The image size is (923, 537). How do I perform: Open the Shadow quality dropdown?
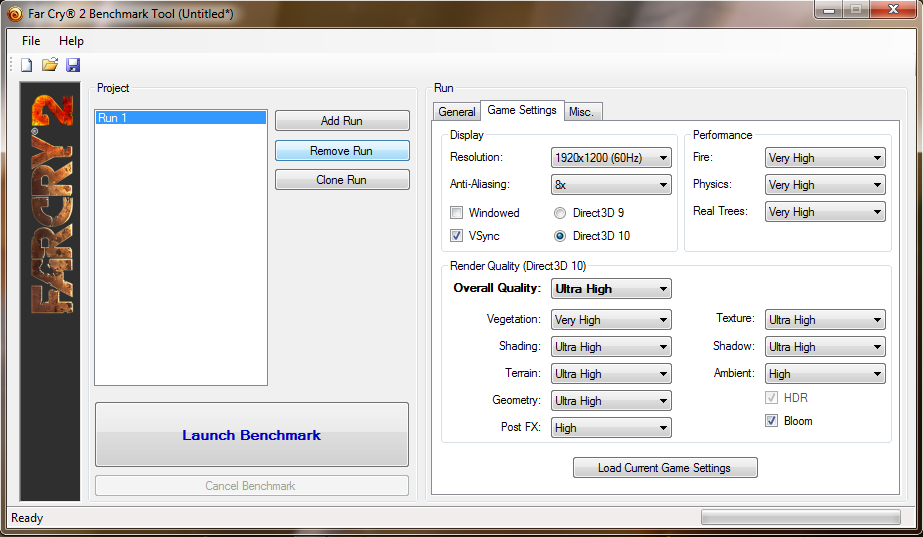[825, 347]
